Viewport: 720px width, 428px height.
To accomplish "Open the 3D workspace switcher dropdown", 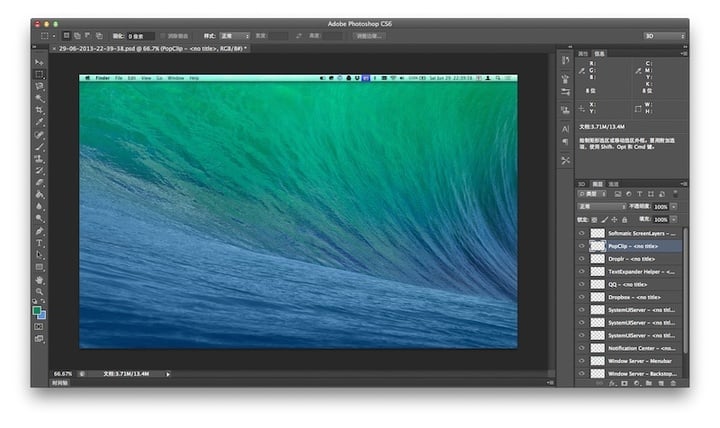I will coord(663,35).
